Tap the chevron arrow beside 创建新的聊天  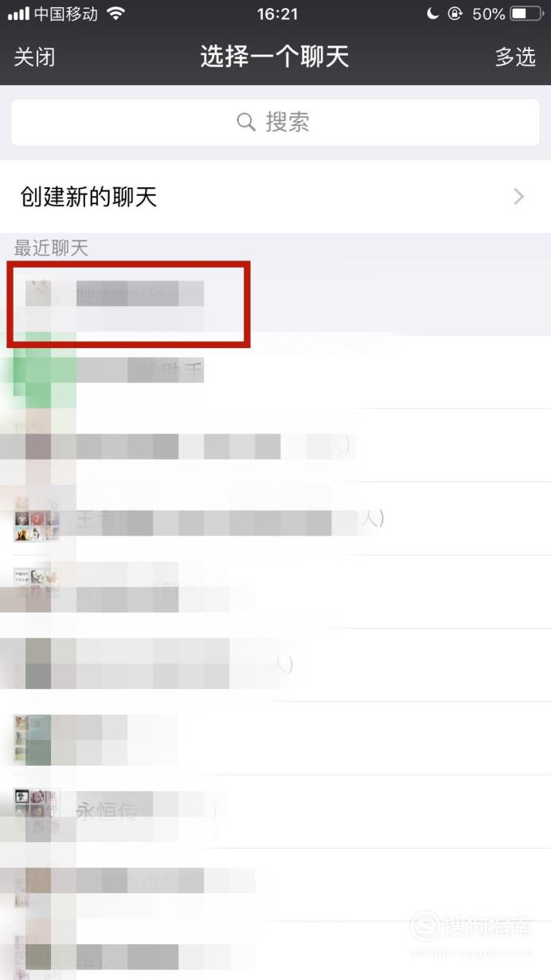[x=520, y=197]
